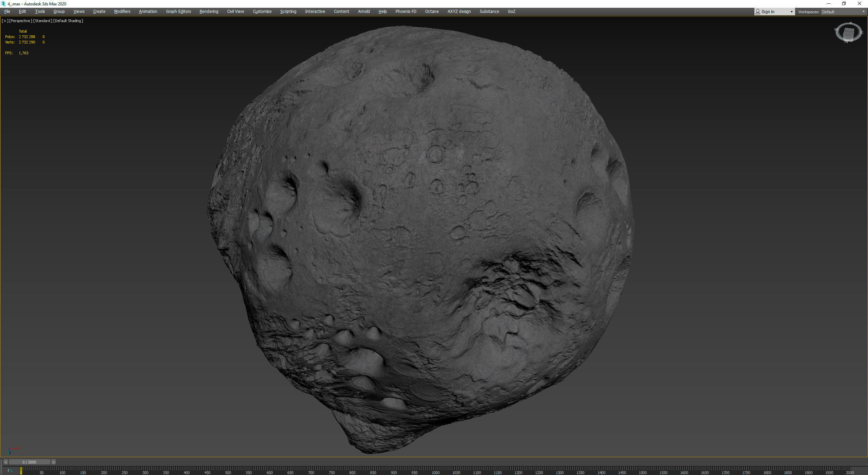Click the Total statistics header label
This screenshot has height=475, width=868.
pyautogui.click(x=23, y=31)
